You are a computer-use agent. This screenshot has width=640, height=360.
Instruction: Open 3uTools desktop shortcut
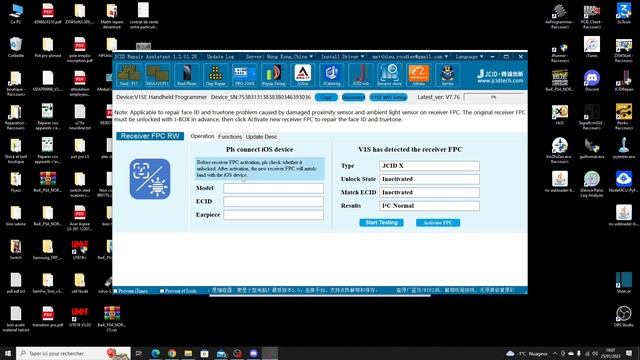tap(624, 13)
